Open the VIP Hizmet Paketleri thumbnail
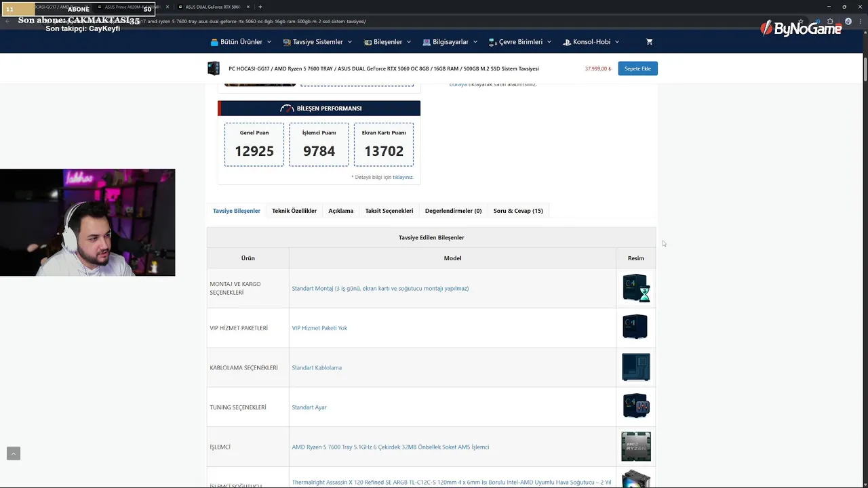 point(636,327)
